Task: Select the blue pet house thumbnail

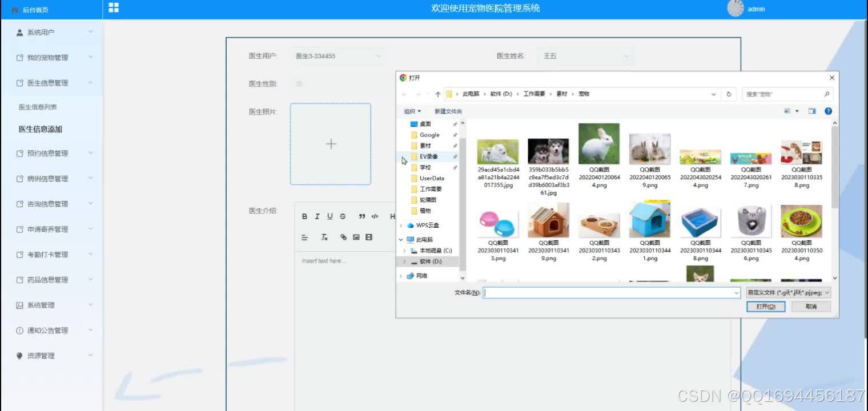Action: click(x=650, y=219)
